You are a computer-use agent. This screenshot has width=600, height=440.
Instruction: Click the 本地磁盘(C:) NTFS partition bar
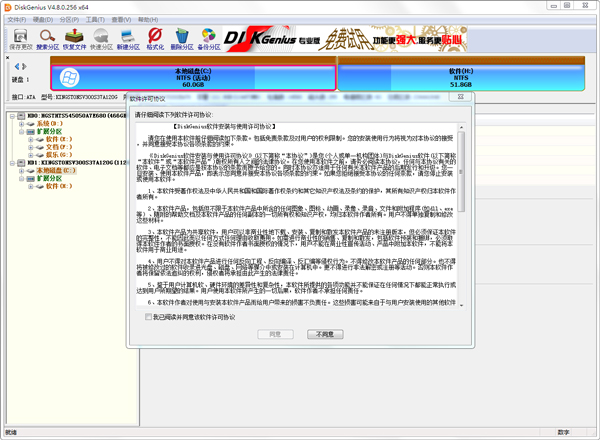188,78
